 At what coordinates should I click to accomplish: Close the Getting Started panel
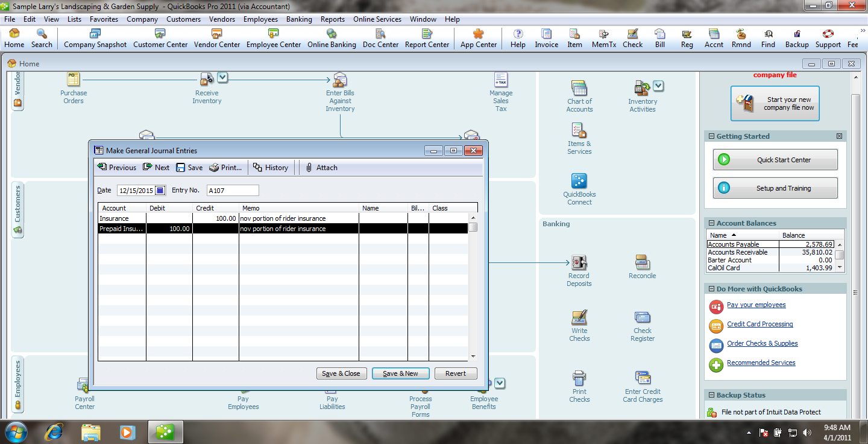(840, 136)
